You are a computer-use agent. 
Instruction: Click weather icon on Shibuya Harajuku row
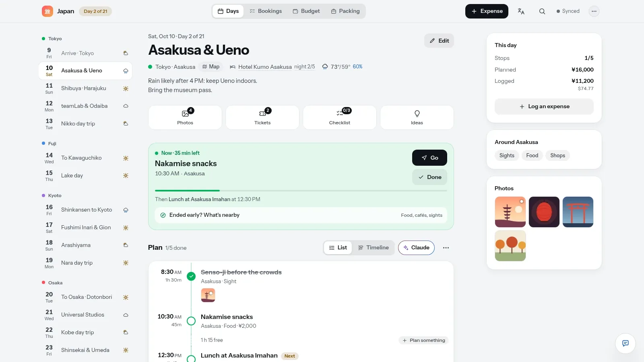point(126,88)
